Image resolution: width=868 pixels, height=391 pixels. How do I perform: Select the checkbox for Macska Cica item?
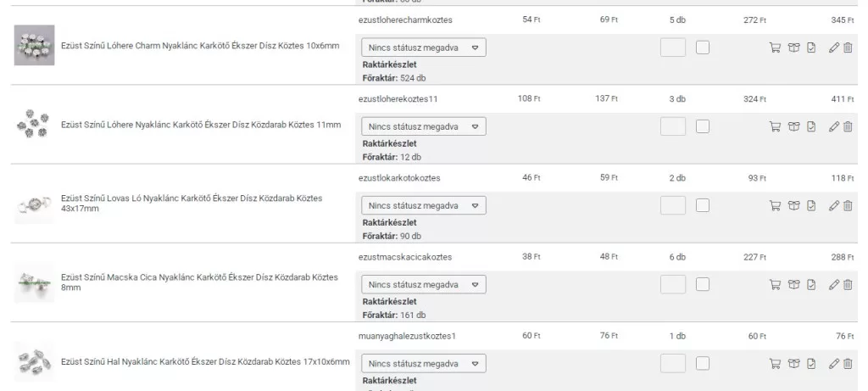703,285
